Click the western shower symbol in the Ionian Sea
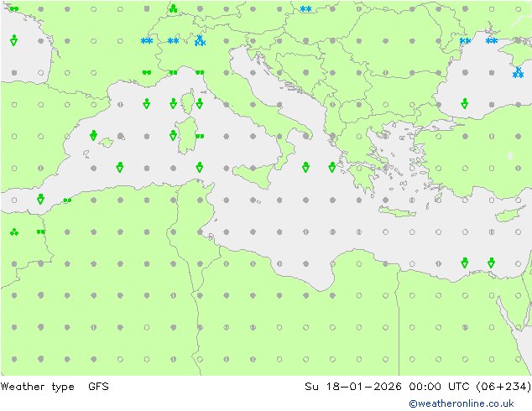Screen dimensions: 532x411 (x=305, y=167)
